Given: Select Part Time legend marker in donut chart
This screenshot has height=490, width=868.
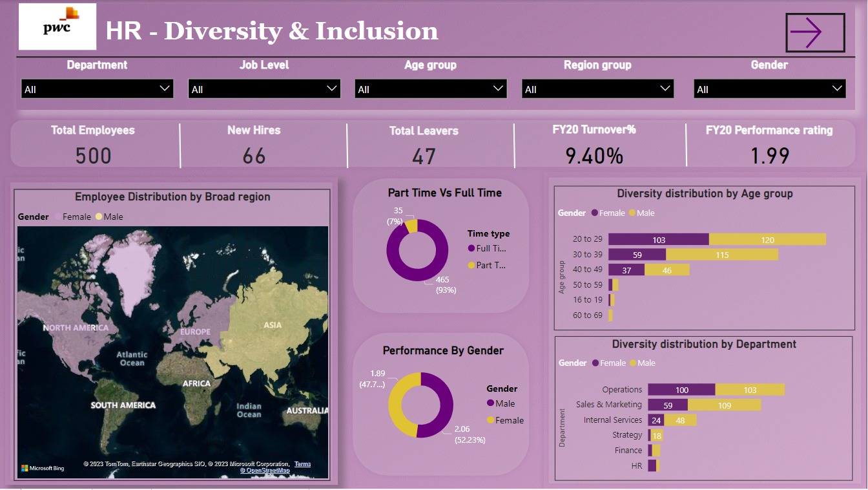Looking at the screenshot, I should click(471, 265).
